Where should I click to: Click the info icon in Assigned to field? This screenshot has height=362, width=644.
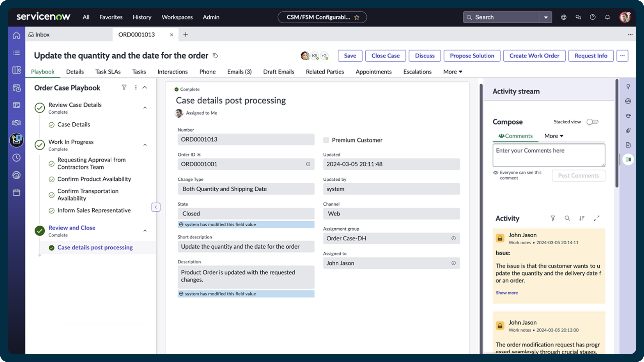[453, 263]
